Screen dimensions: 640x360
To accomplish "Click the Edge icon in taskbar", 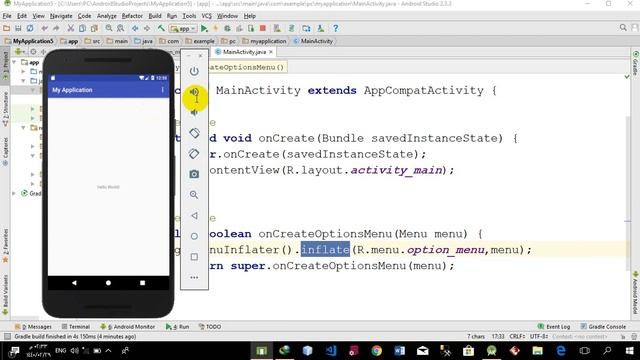I will (x=561, y=350).
